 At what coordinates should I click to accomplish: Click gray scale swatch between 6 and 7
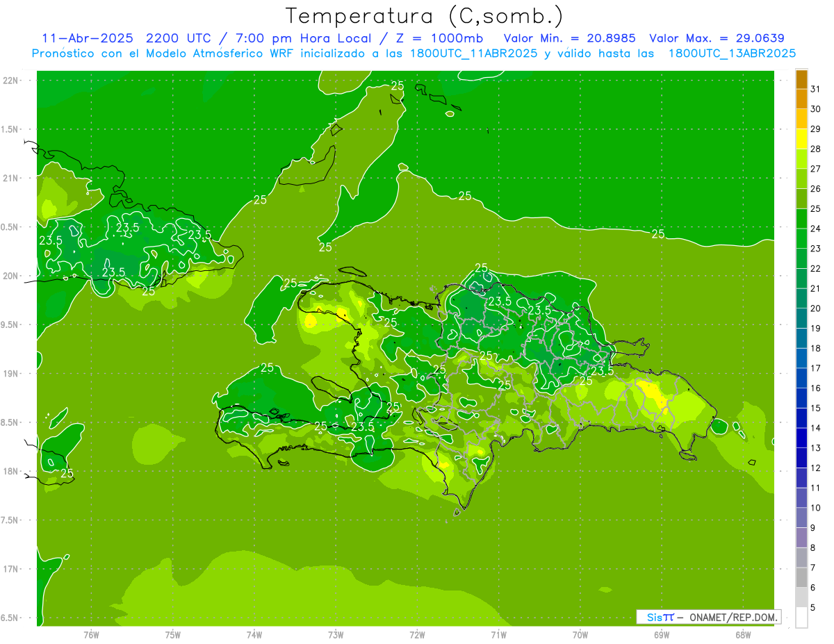(801, 577)
